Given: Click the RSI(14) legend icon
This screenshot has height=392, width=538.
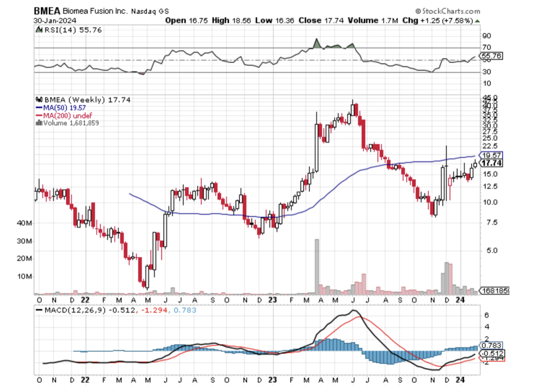Looking at the screenshot, I should [38, 30].
